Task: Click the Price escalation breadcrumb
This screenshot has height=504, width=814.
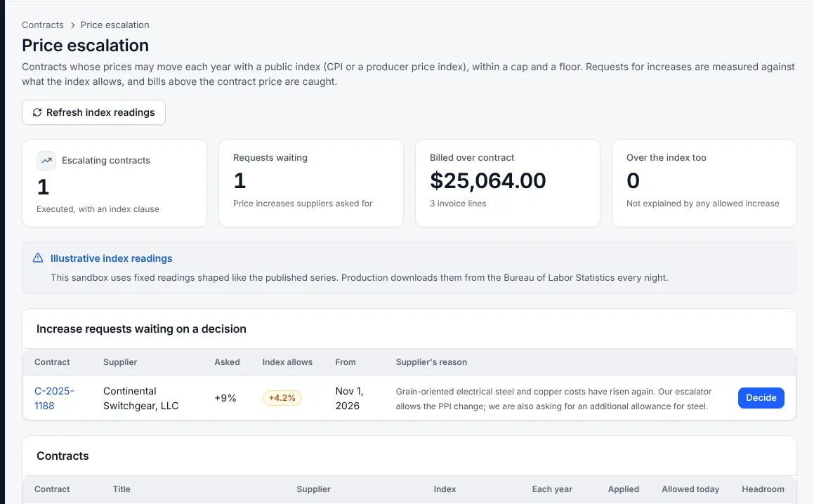Action: pyautogui.click(x=114, y=25)
